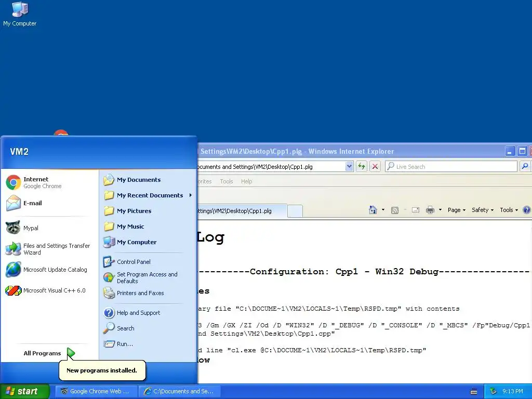
Task: Expand My Recent Documents submenu arrow
Action: pos(191,195)
